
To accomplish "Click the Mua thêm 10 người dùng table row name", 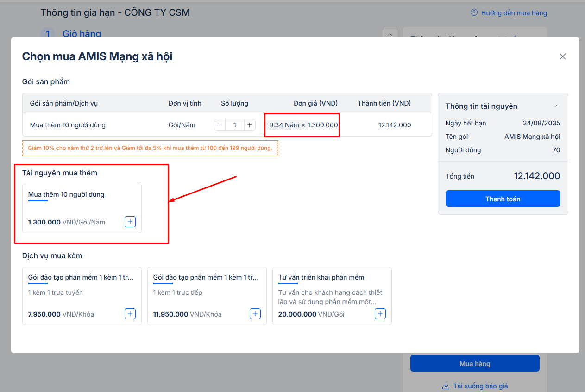I will click(x=68, y=125).
